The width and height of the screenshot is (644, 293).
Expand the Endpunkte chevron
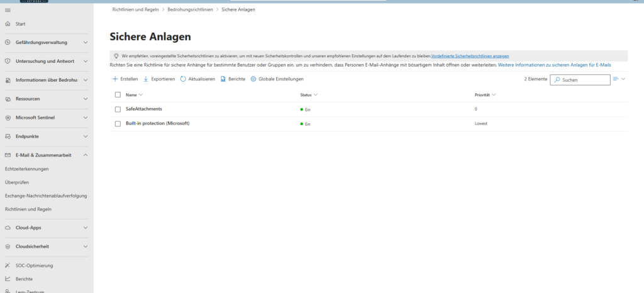(86, 136)
